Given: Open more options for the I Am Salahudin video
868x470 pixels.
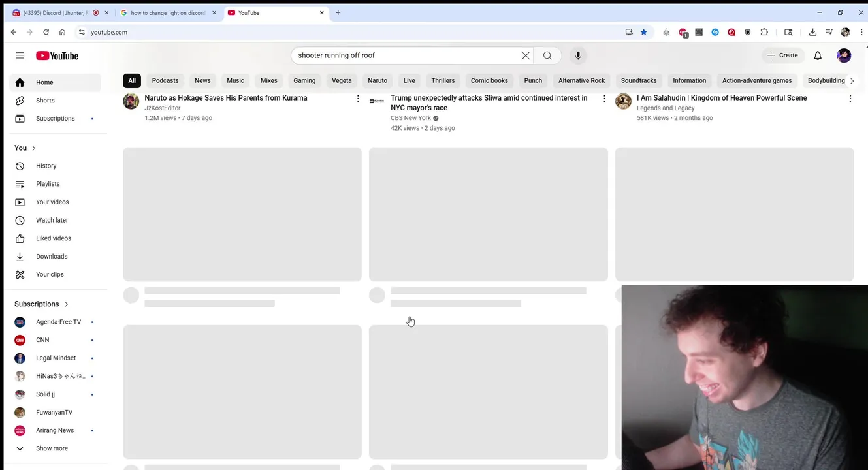Looking at the screenshot, I should tap(850, 99).
